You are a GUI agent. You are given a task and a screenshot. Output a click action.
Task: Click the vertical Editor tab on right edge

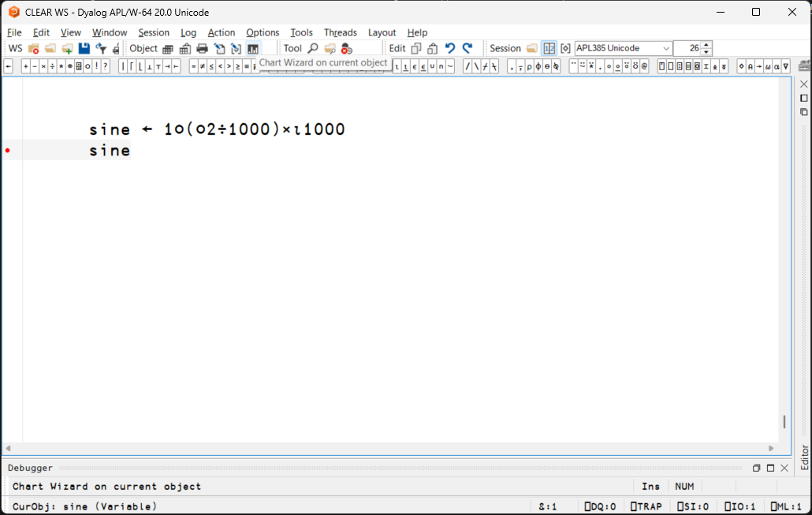tap(804, 457)
